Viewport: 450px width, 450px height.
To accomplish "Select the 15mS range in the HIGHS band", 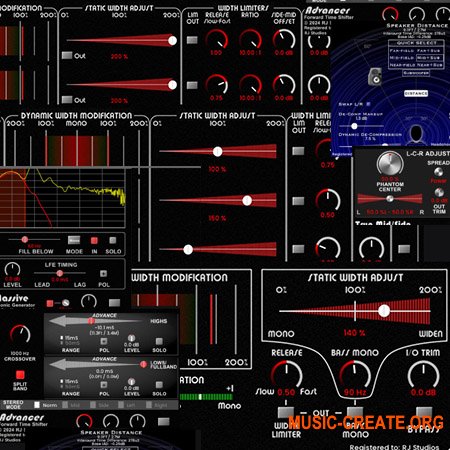I will pyautogui.click(x=69, y=338).
